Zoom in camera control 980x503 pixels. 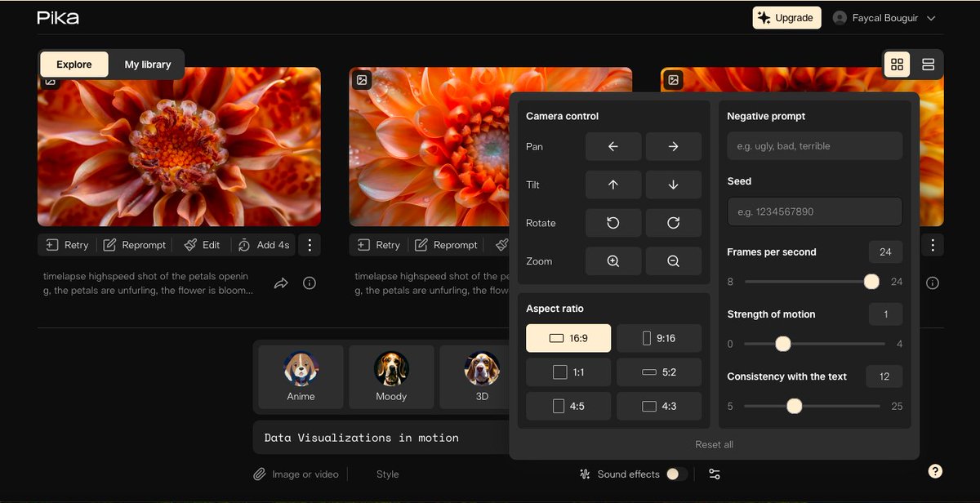613,261
